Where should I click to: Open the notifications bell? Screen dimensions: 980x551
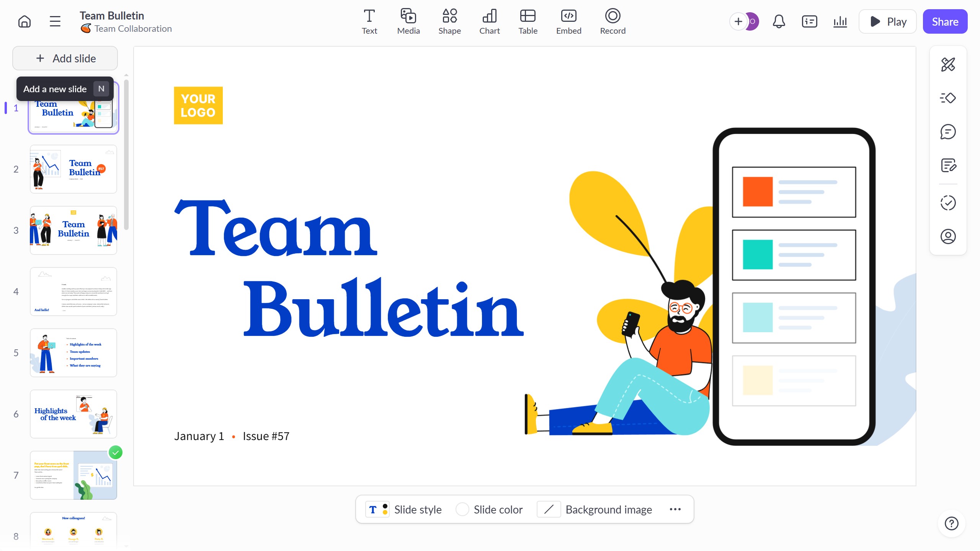779,21
